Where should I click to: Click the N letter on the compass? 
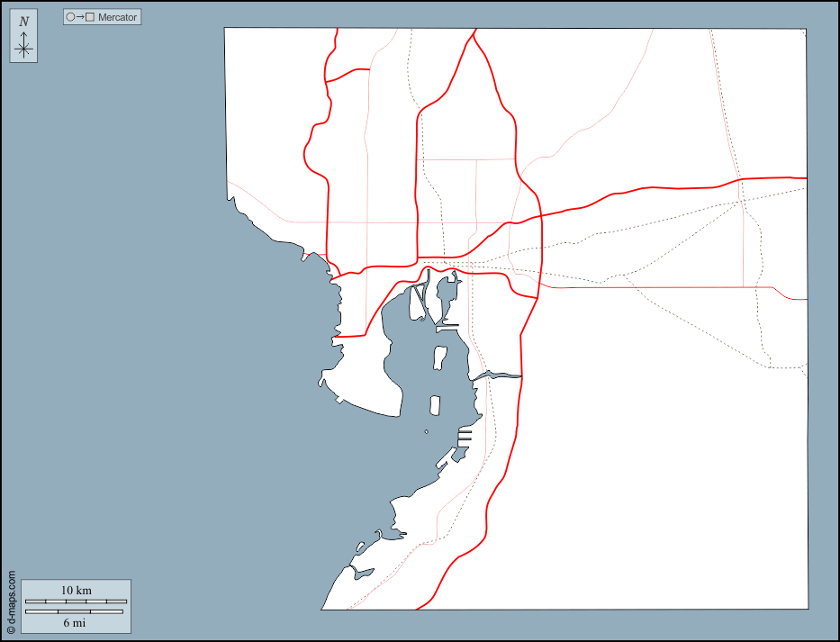[x=24, y=22]
